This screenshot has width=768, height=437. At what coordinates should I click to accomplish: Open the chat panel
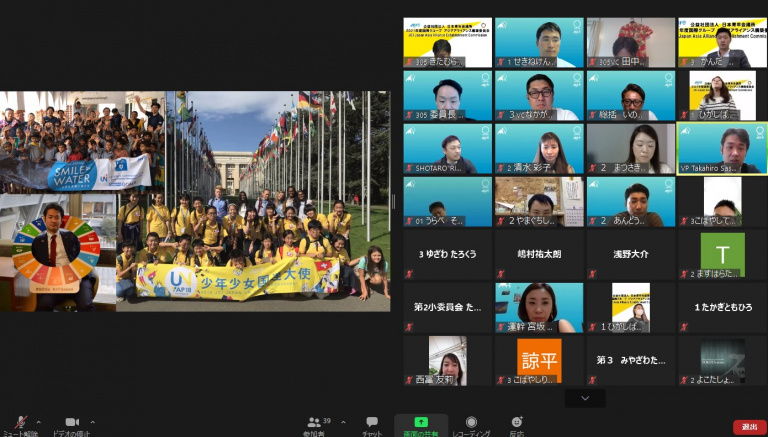tap(372, 424)
